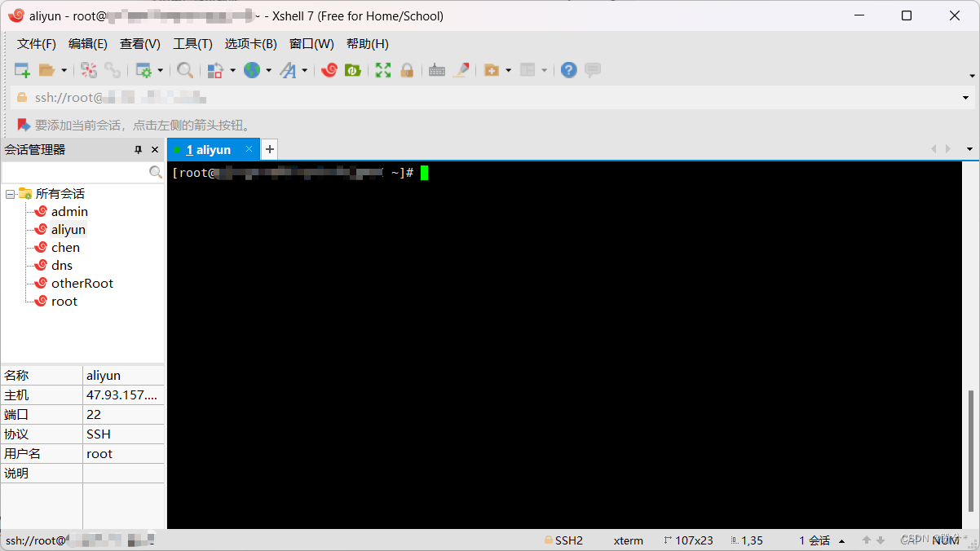Open the folder-with-plus icon dropdown arrow
This screenshot has width=980, height=551.
tap(508, 71)
